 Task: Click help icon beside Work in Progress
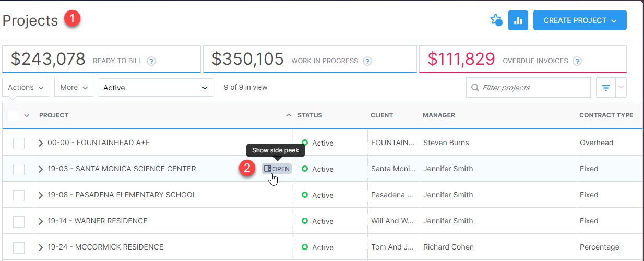[367, 61]
